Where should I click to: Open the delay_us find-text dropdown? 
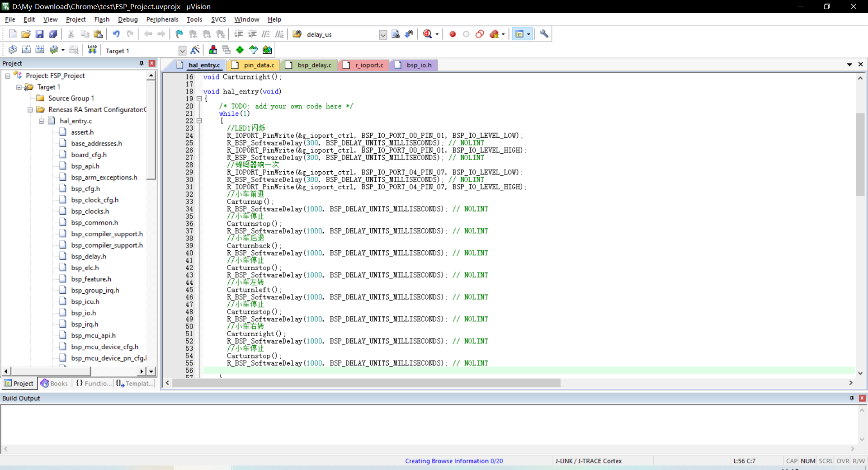[x=383, y=35]
